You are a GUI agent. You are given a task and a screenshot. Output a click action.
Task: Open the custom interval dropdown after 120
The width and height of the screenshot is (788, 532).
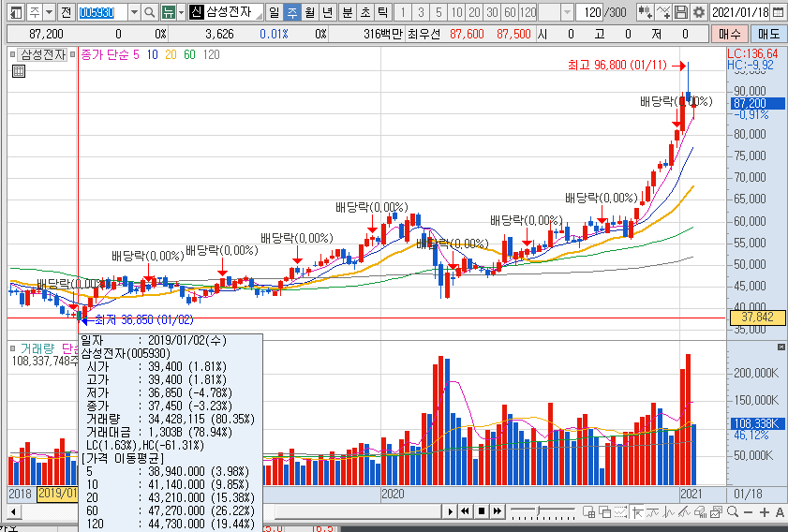click(x=567, y=12)
